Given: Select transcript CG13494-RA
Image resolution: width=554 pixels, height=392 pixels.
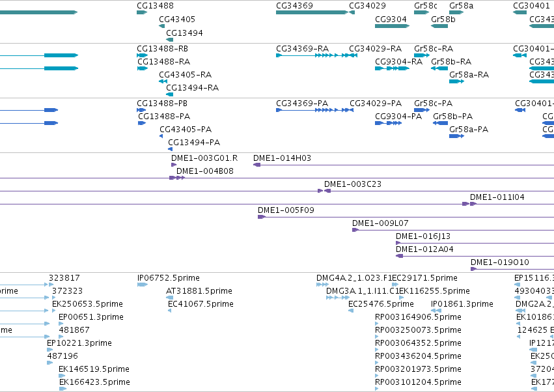Looking at the screenshot, I should (x=193, y=88).
